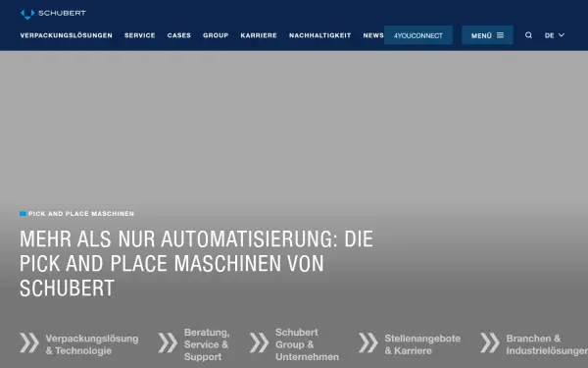Image resolution: width=588 pixels, height=368 pixels.
Task: Click the headline Mehr als nur Automatisierung
Action: [196, 263]
